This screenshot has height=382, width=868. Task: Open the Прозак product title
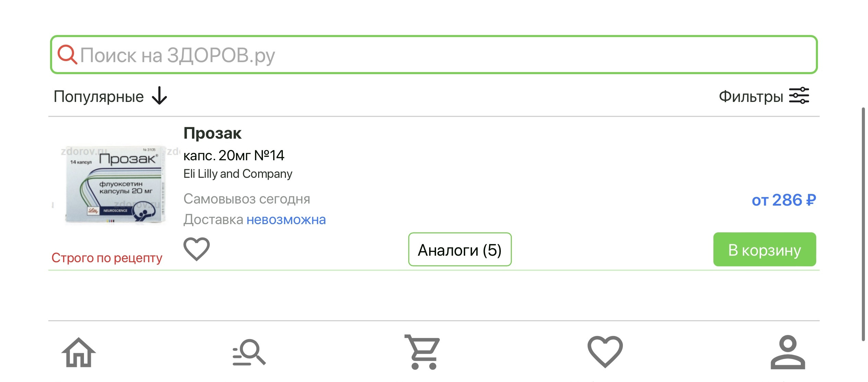(213, 133)
